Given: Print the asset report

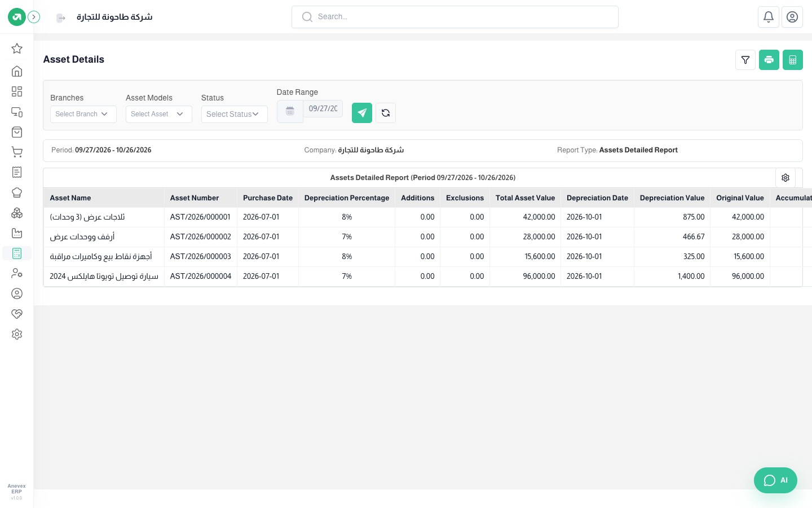Looking at the screenshot, I should [x=769, y=60].
